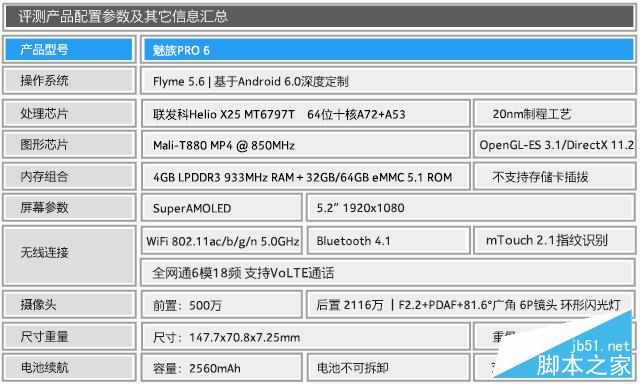
Task: Click the '联发科Helio X25 MT6797T' cell
Action: tap(306, 113)
